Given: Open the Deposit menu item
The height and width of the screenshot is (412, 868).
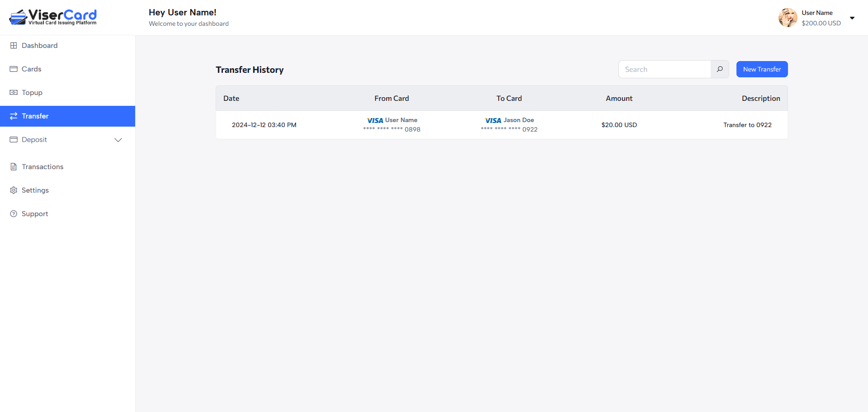Looking at the screenshot, I should (34, 140).
